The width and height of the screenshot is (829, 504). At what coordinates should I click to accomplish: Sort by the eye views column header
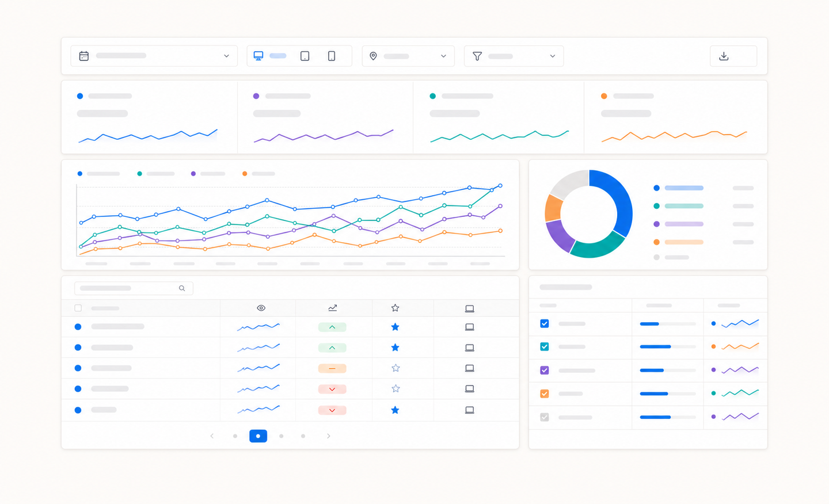[261, 308]
